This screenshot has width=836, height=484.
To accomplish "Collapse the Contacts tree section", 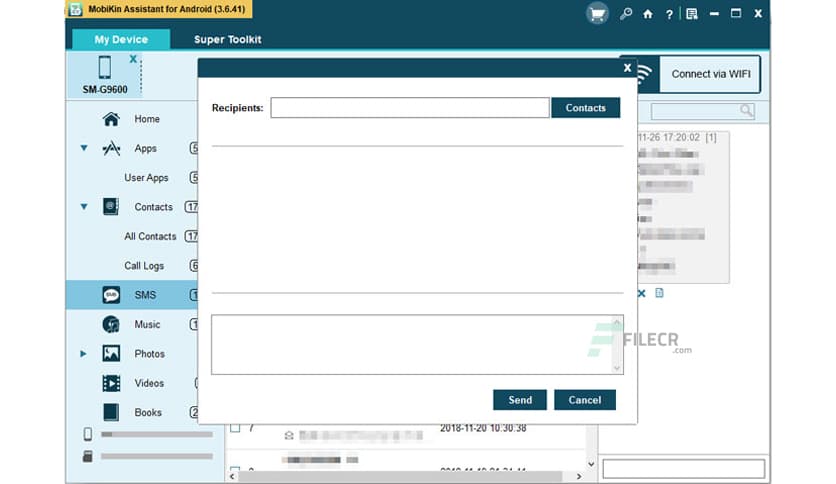I will [x=84, y=207].
